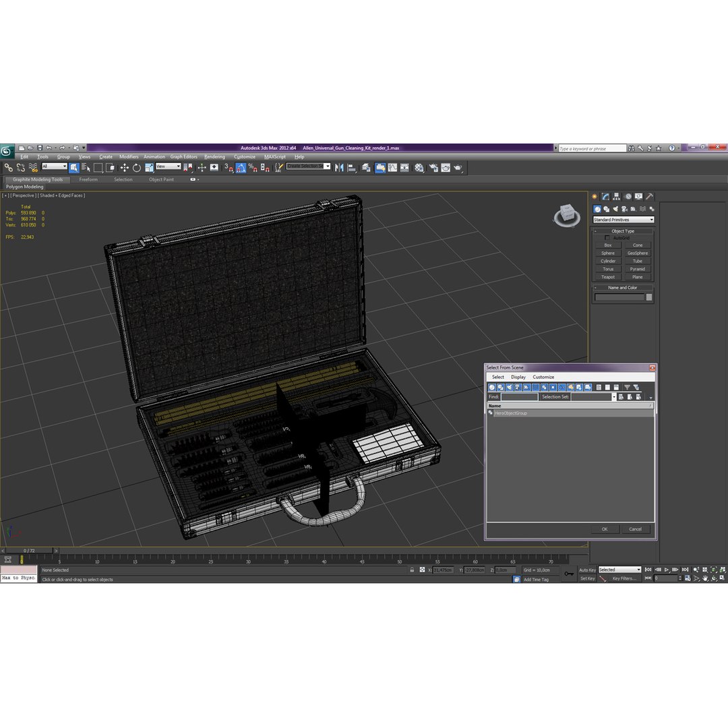
Task: Click the time slider 0 / 72 handle
Action: click(29, 551)
